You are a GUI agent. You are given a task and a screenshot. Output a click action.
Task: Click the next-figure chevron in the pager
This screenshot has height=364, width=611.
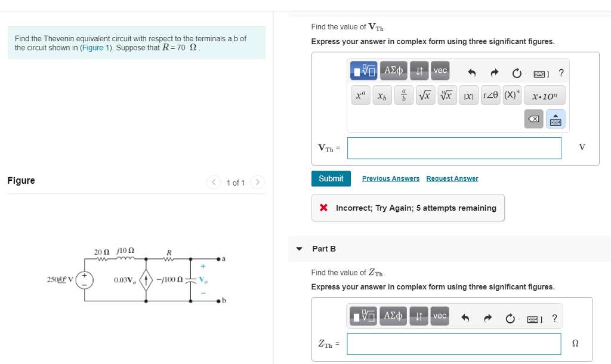point(257,182)
